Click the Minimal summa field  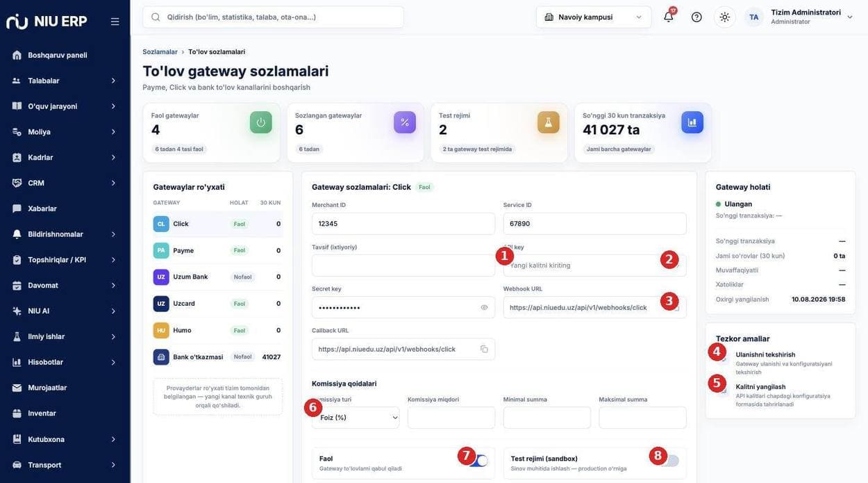(547, 418)
